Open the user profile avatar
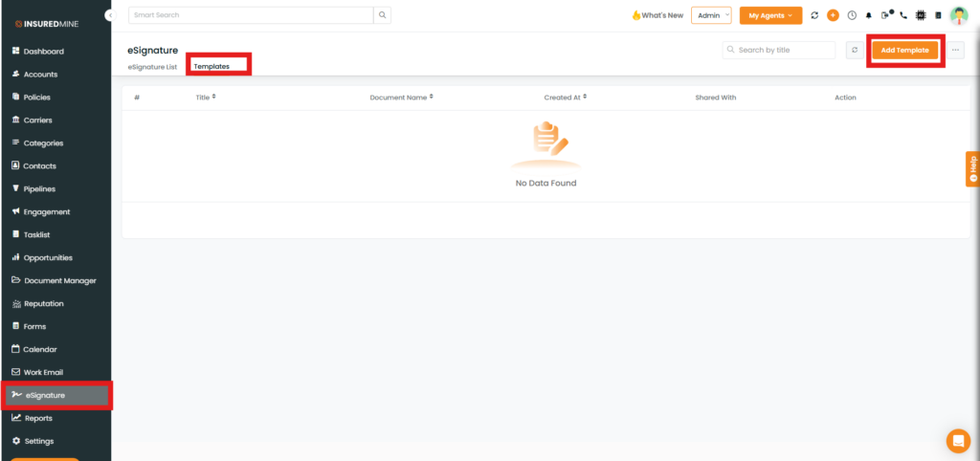The width and height of the screenshot is (980, 461). [958, 15]
